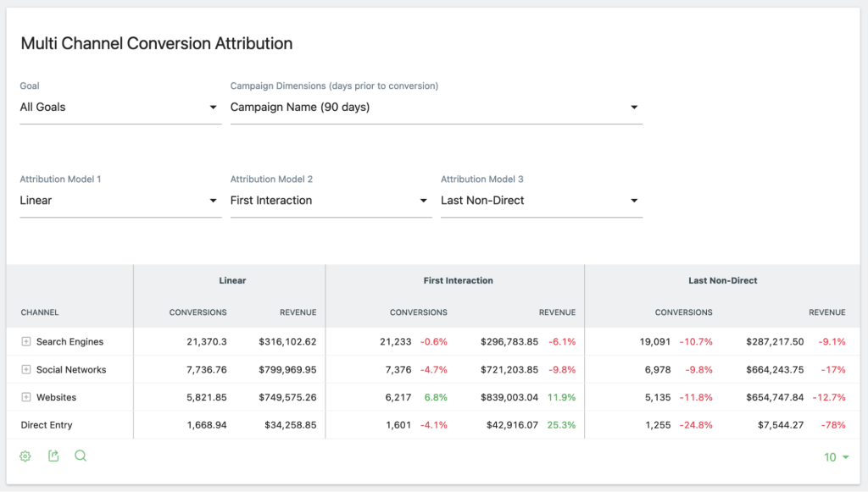Viewport: 868px width, 492px height.
Task: Click the Linear column group header
Action: [231, 280]
